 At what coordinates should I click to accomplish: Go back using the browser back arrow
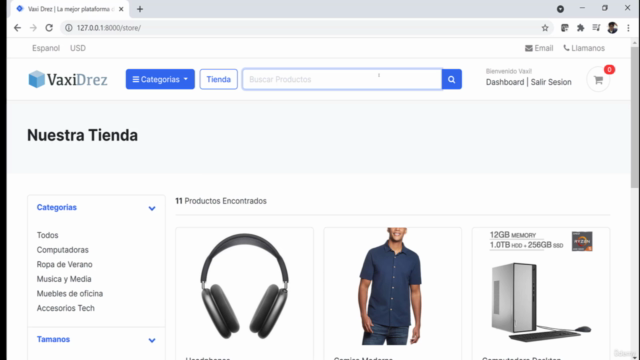coord(17,28)
